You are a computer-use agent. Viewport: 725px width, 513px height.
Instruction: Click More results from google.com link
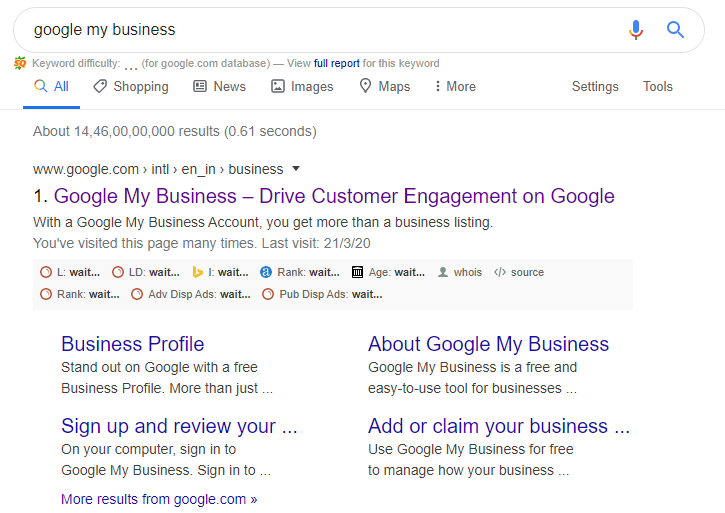point(159,498)
